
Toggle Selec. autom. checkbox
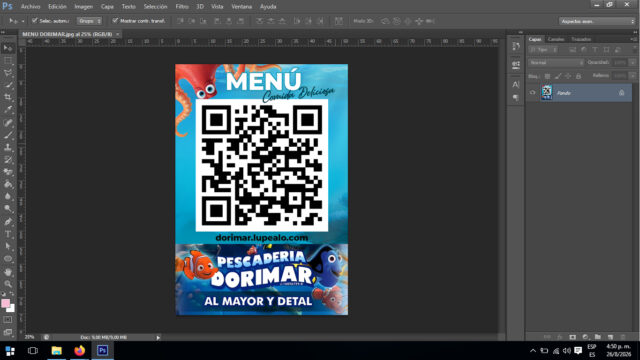[x=35, y=20]
